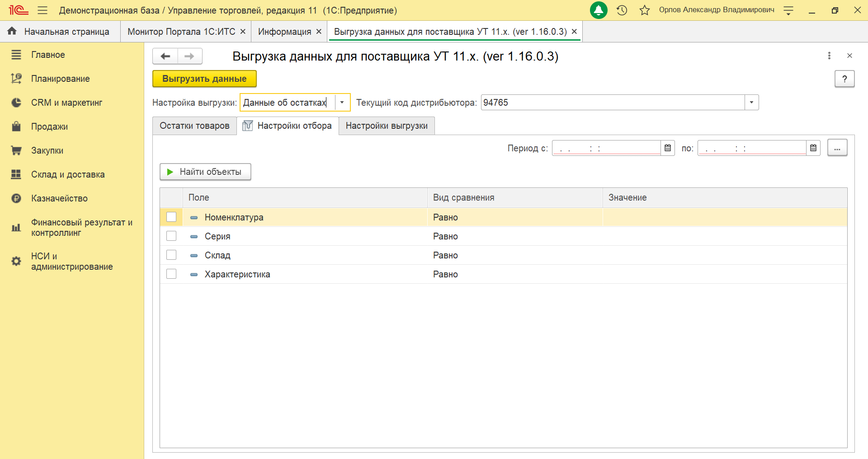Switch to Монитор Портала 1С:ИТС tab
Image resolution: width=868 pixels, height=459 pixels.
[181, 32]
